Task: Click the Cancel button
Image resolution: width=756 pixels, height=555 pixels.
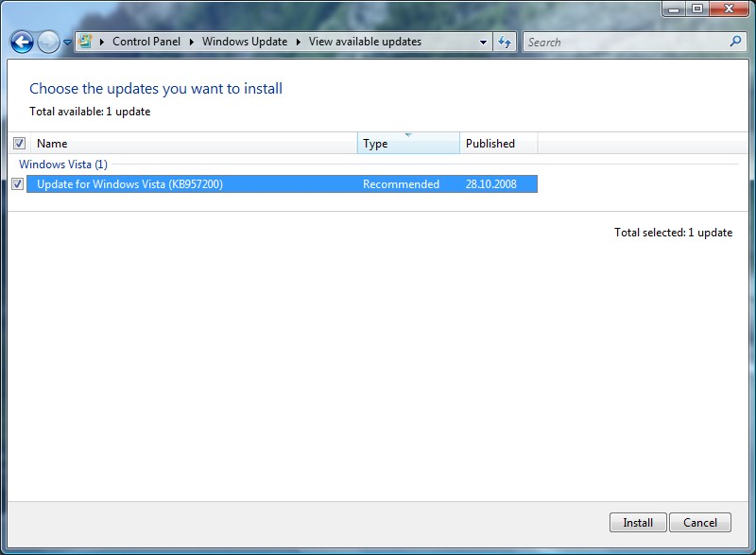Action: tap(700, 523)
